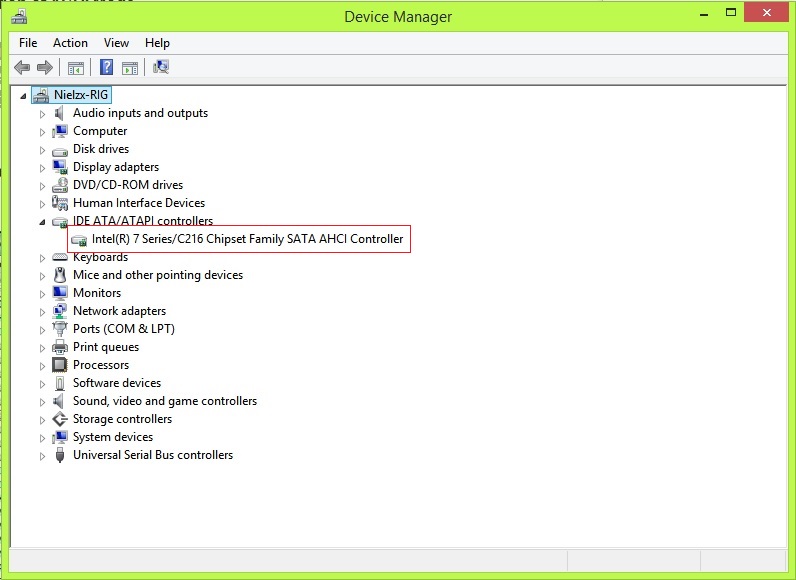
Task: Click the Ports (COM & LPT) icon
Action: [60, 329]
